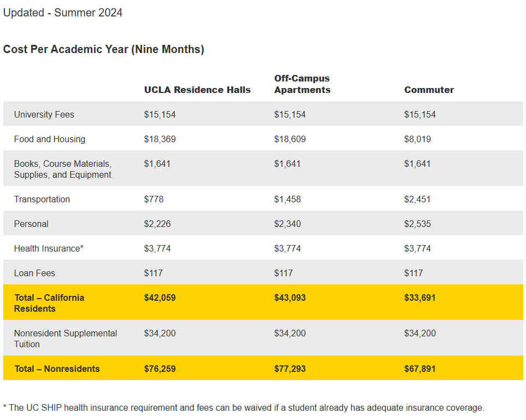Select the 'Nonresident Supplemental Tuition' label
The height and width of the screenshot is (420, 526).
pos(66,339)
